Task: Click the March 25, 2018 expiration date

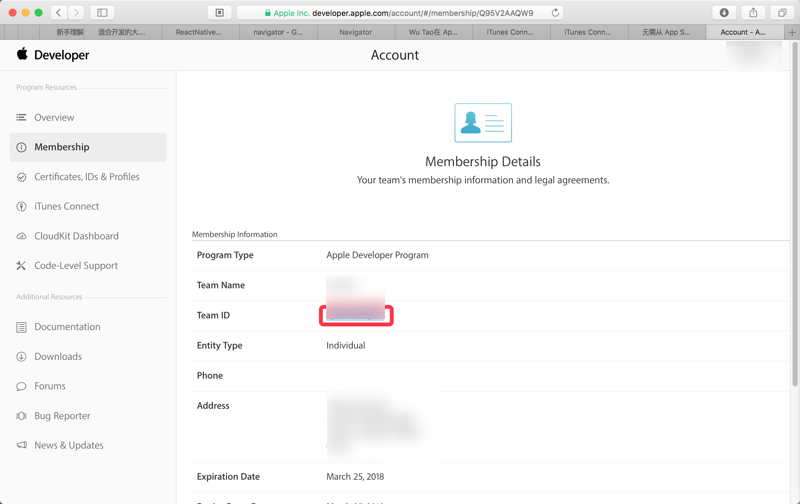Action: [355, 476]
